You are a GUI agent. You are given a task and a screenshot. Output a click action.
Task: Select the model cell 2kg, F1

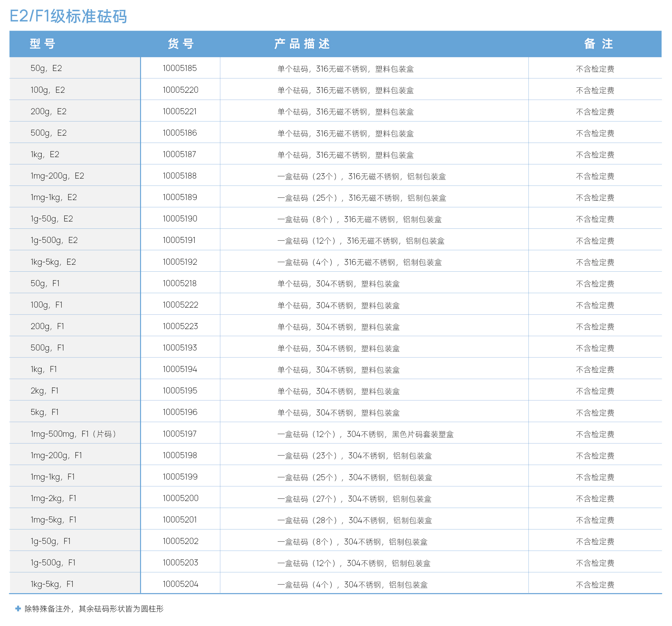pos(44,391)
